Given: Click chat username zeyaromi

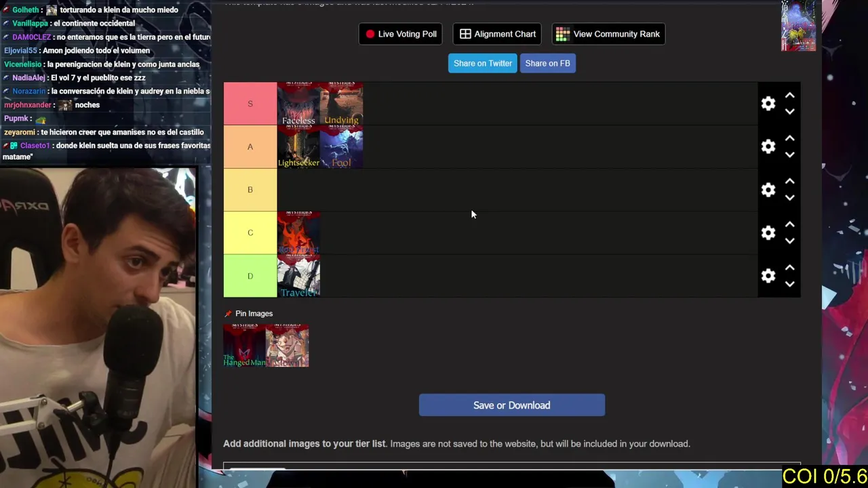Looking at the screenshot, I should click(x=19, y=132).
